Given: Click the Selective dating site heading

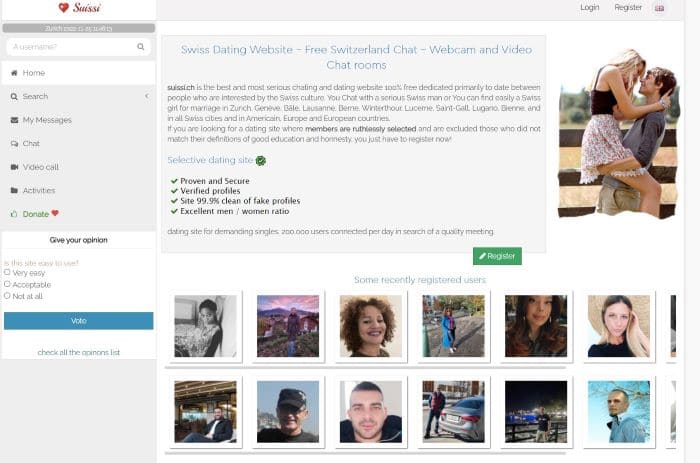Looking at the screenshot, I should pyautogui.click(x=210, y=160).
